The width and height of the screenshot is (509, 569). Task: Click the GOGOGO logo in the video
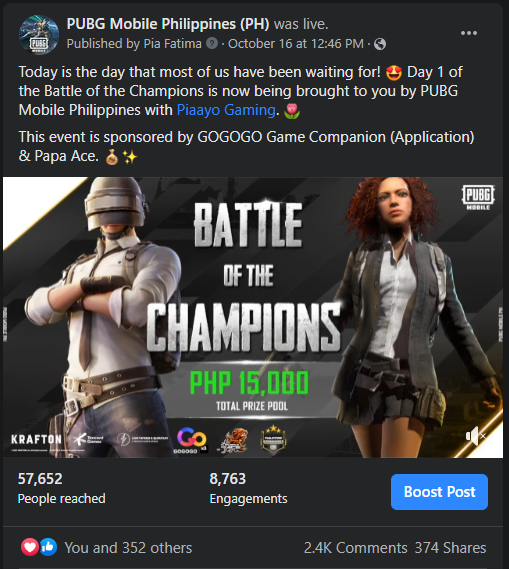click(x=192, y=440)
